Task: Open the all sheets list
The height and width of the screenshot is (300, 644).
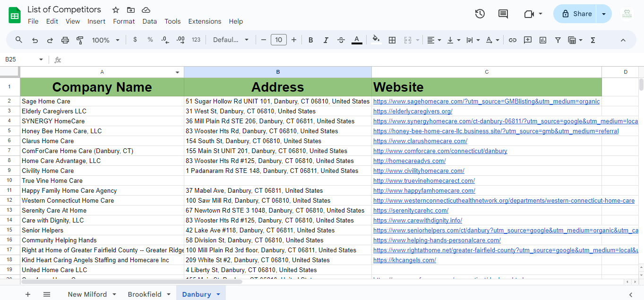Action: pyautogui.click(x=47, y=294)
